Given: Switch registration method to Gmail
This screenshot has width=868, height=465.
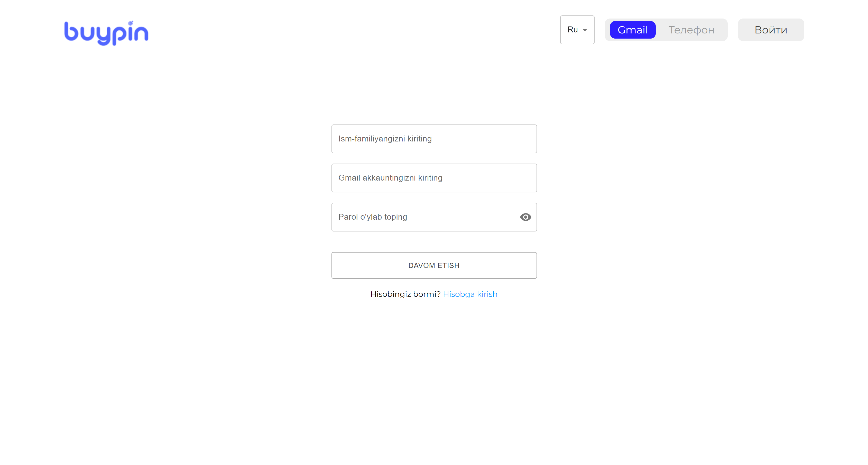Looking at the screenshot, I should (x=632, y=30).
